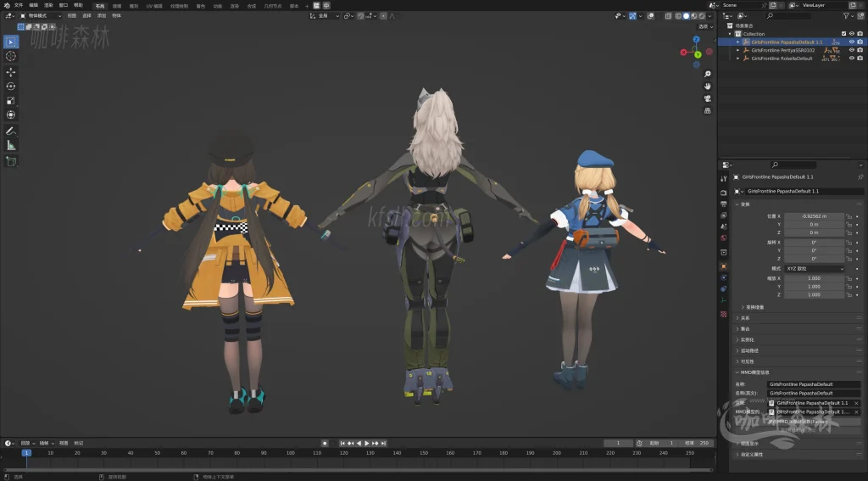Viewport: 868px width, 481px height.
Task: Hide GirlsFrontline PapashaDefault 1.1 in viewport
Action: click(x=851, y=42)
